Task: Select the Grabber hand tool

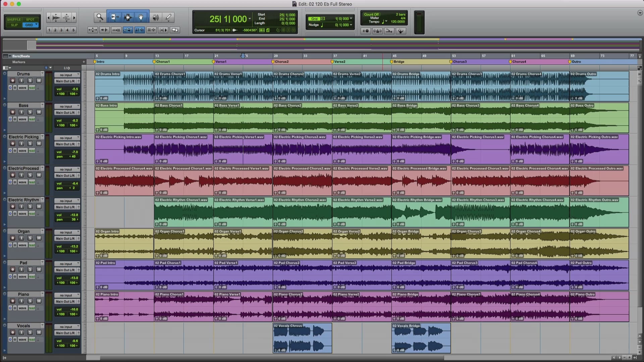Action: click(141, 17)
